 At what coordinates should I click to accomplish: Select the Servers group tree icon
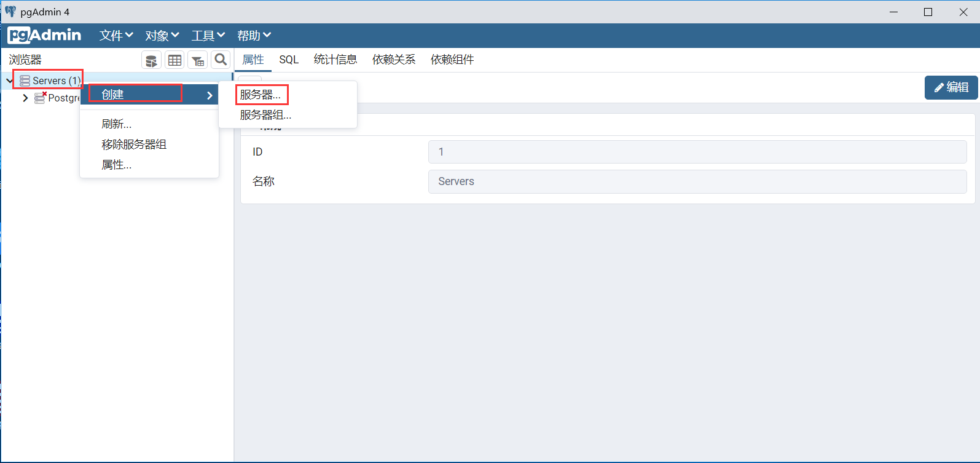tap(25, 81)
